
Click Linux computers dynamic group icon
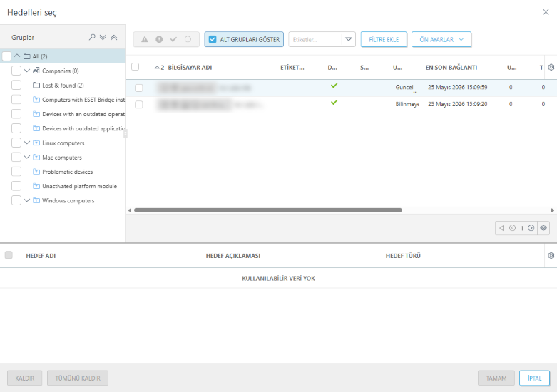36,143
